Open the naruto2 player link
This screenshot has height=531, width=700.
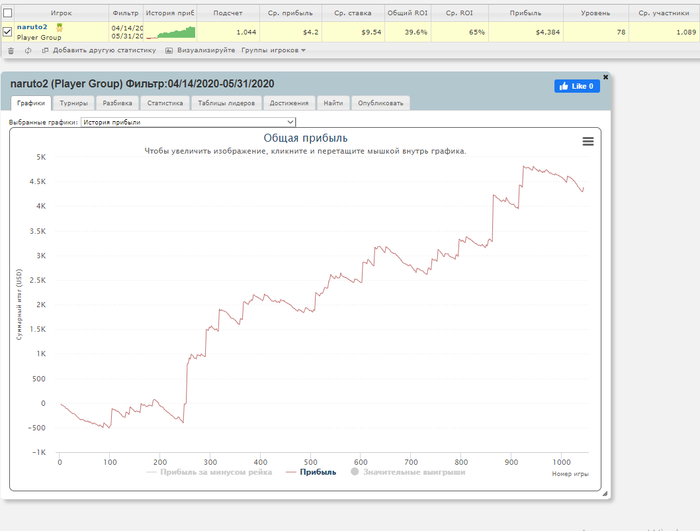(x=32, y=27)
